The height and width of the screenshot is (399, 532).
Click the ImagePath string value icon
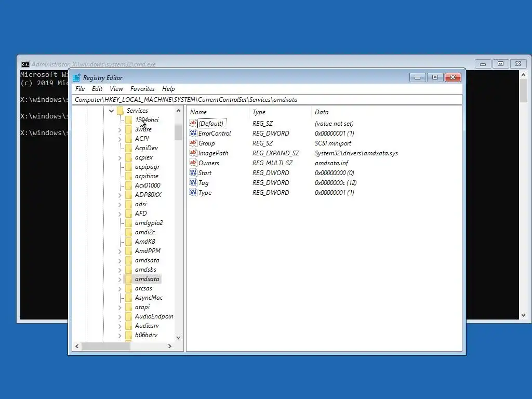tap(193, 153)
